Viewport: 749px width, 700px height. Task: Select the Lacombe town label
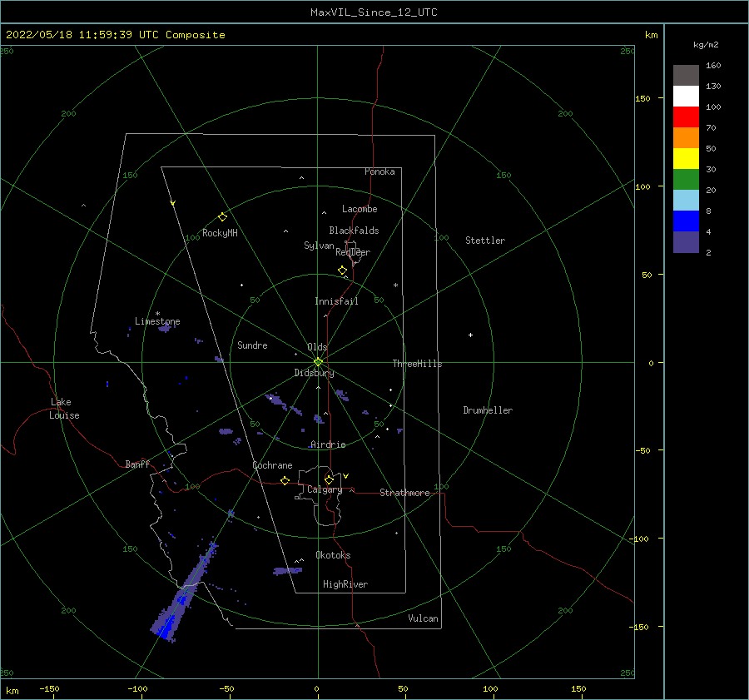360,209
